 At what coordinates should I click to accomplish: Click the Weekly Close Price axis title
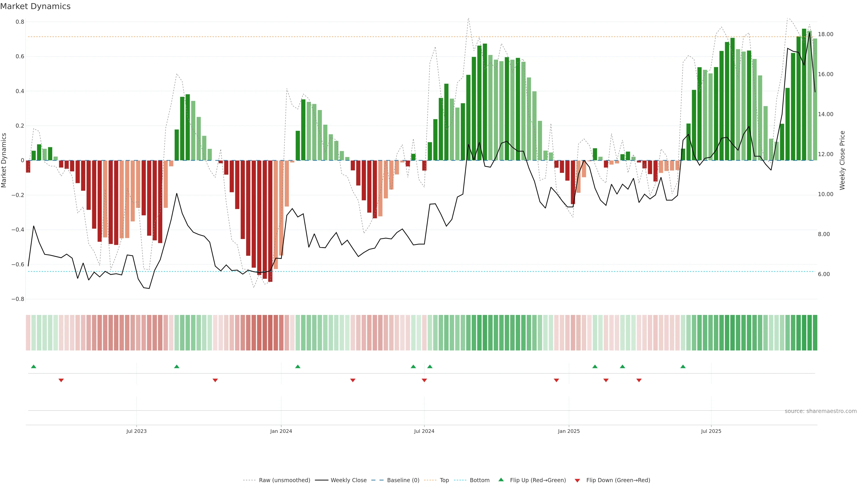[x=842, y=160]
